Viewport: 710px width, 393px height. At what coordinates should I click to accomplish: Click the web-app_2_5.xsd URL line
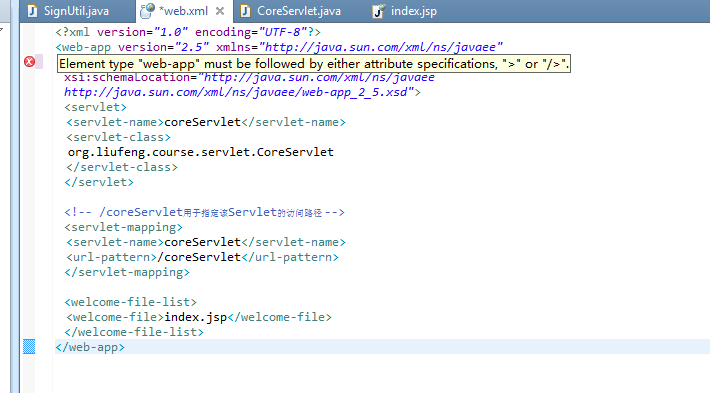point(242,92)
